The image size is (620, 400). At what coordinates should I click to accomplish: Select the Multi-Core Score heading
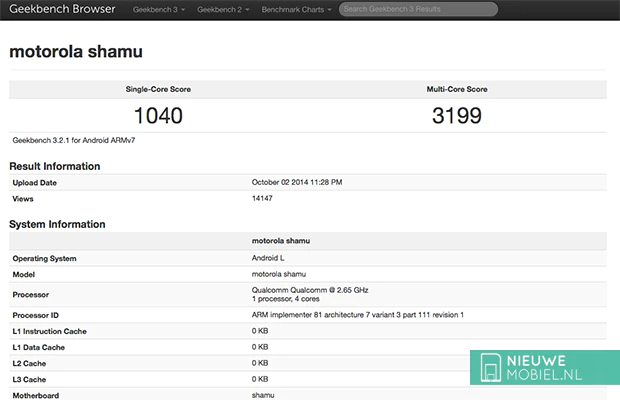click(457, 89)
